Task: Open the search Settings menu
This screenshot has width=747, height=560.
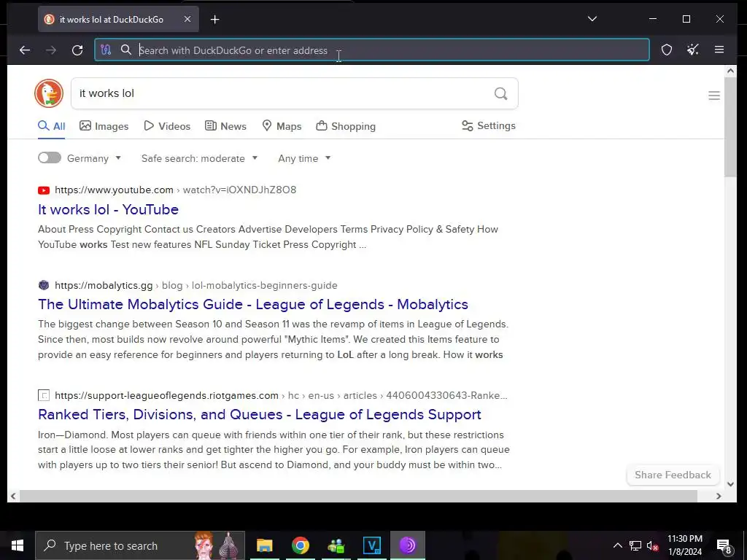Action: [x=489, y=125]
